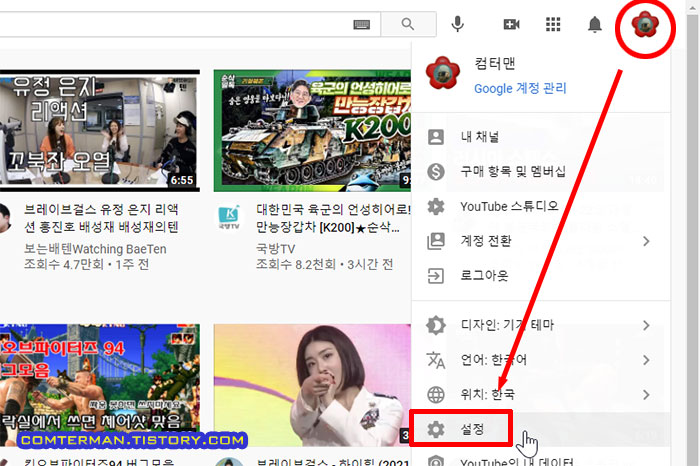Open the 국방TV channel avatar
700x466 pixels.
click(x=229, y=217)
